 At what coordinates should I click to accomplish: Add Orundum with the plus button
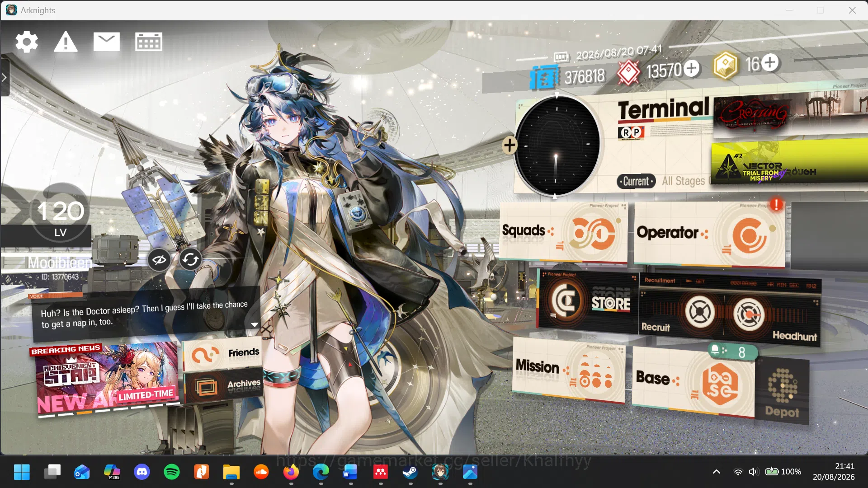coord(691,68)
